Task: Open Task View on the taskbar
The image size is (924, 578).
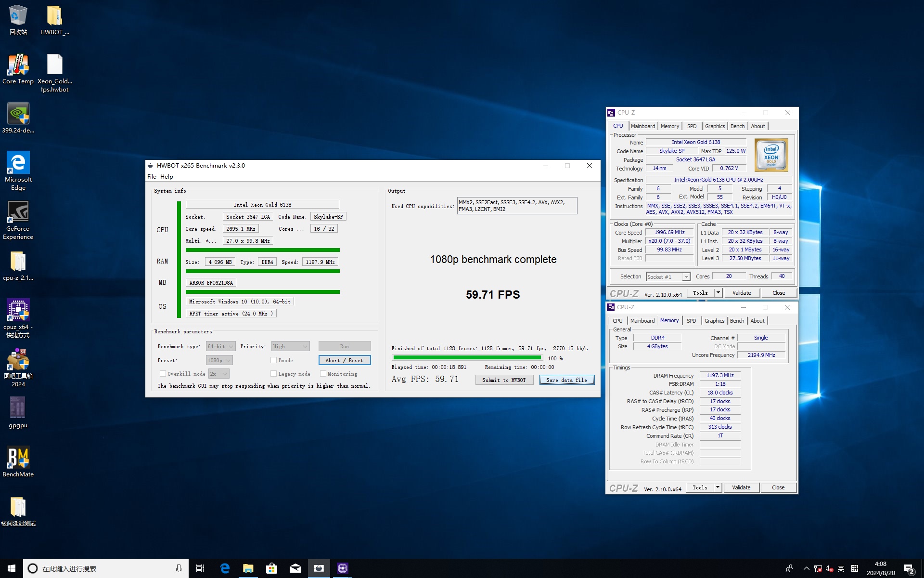Action: 200,568
